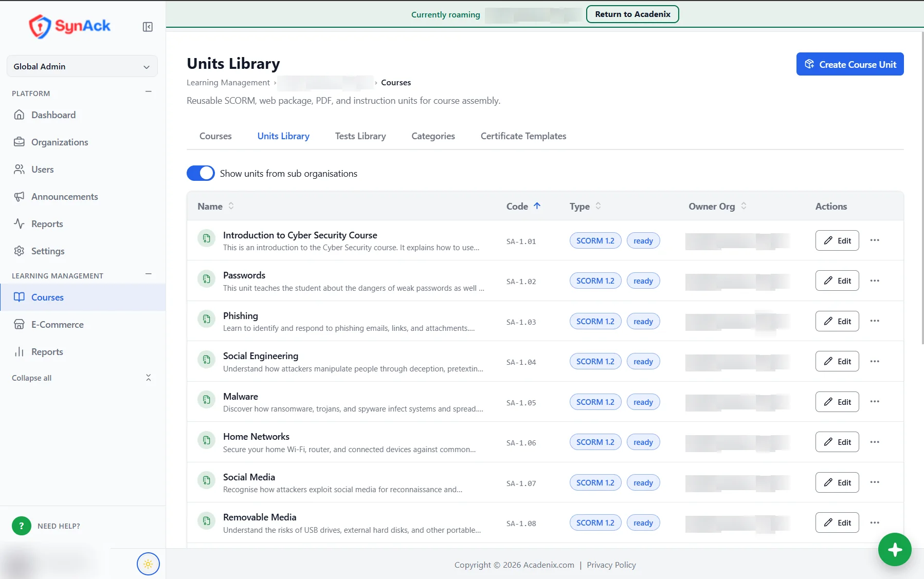This screenshot has width=924, height=579.
Task: Click the page vertical scrollbar
Action: pyautogui.click(x=922, y=188)
